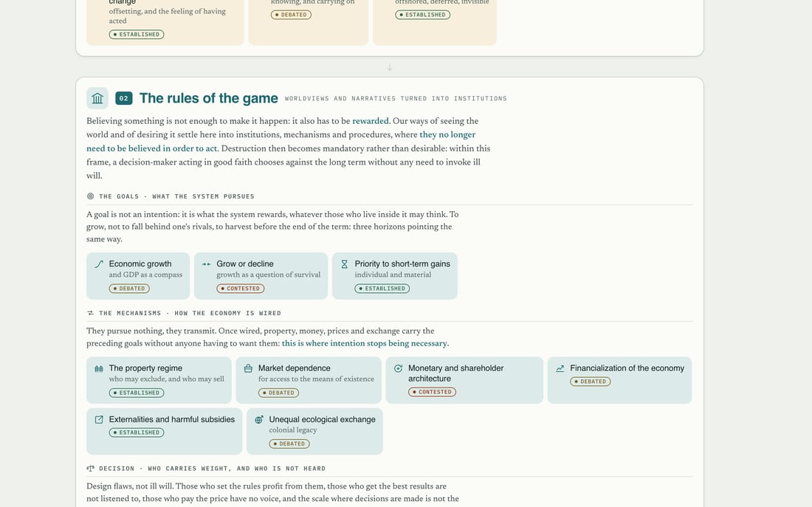Click the ESTABLISHED badge under 'offsetting, and the feeling'
The height and width of the screenshot is (507, 812).
[137, 35]
